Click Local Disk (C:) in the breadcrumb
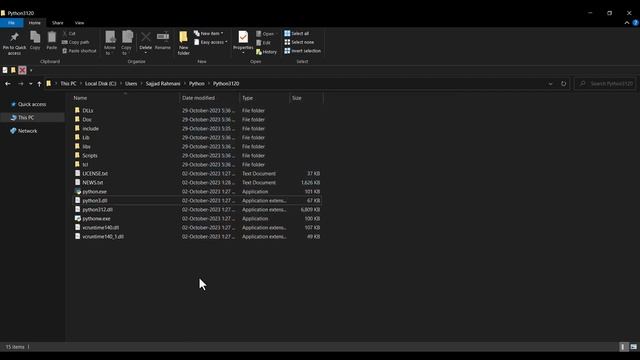This screenshot has height=360, width=640. point(100,84)
